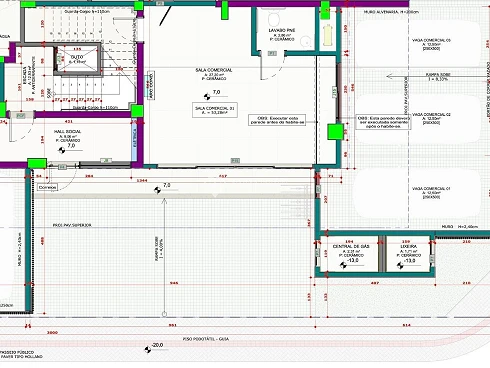Select the "PROJ. PAV. SUPERIOR" label on ramp

pos(72,225)
